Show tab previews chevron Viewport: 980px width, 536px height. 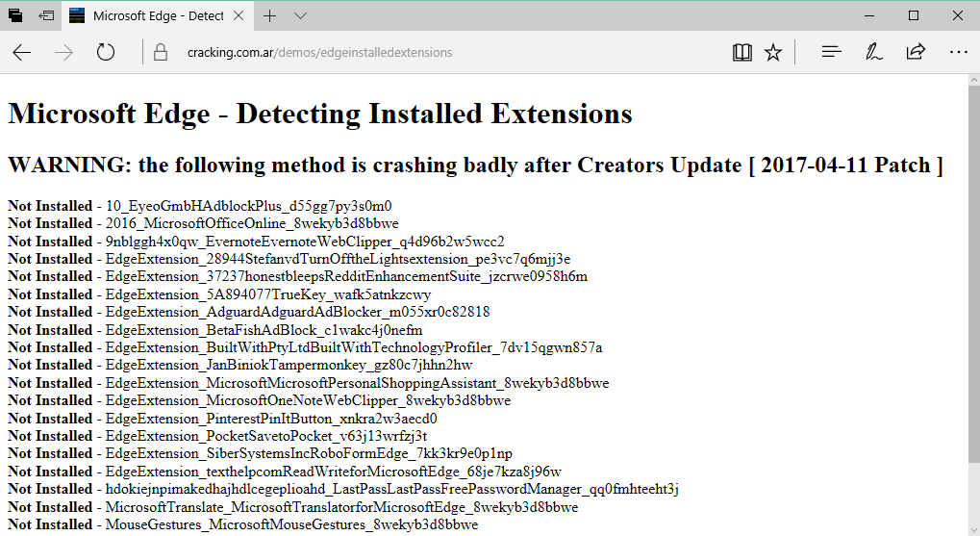pyautogui.click(x=301, y=15)
